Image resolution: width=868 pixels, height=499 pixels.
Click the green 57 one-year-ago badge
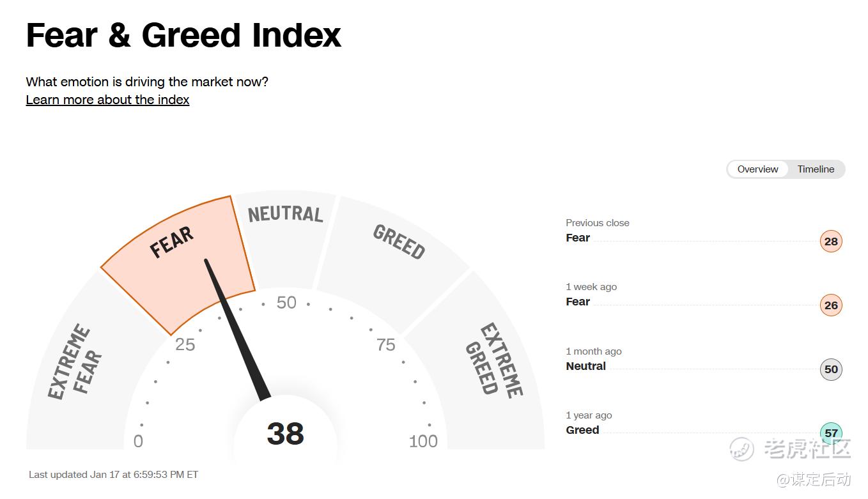tap(830, 433)
